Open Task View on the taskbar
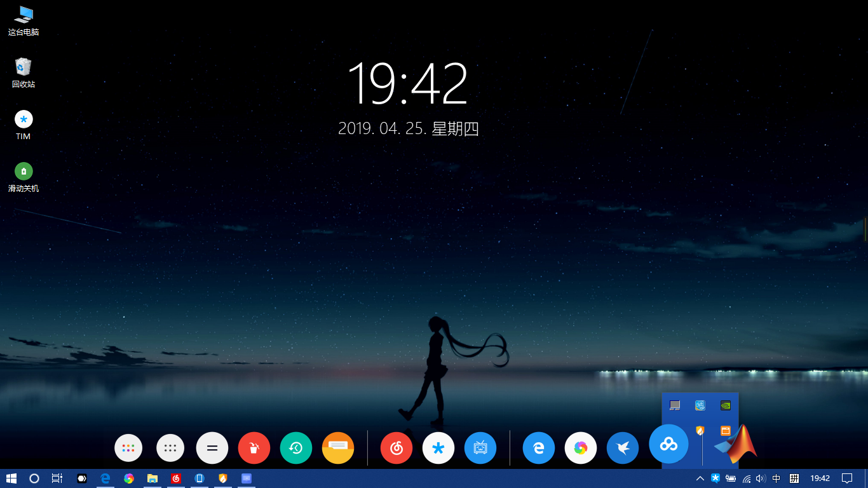The width and height of the screenshot is (868, 488). click(x=57, y=478)
